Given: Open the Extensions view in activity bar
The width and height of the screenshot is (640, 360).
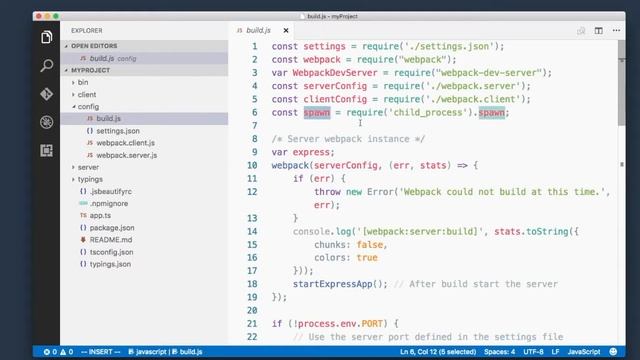Looking at the screenshot, I should 47,151.
